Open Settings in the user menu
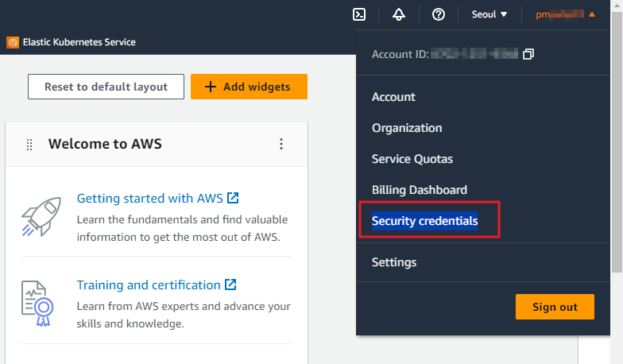Screen dimensions: 623x364 [x=394, y=262]
